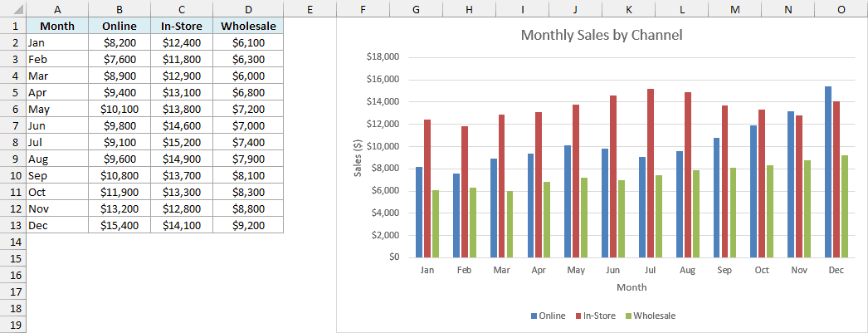868x333 pixels.
Task: Select the $14,100 In-Store value
Action: point(182,226)
